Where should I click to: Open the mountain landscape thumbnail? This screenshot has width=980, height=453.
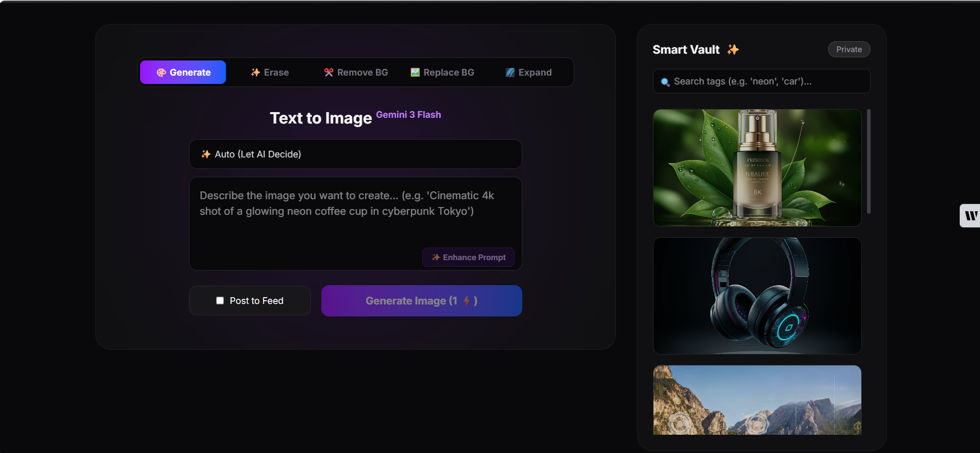(x=757, y=400)
